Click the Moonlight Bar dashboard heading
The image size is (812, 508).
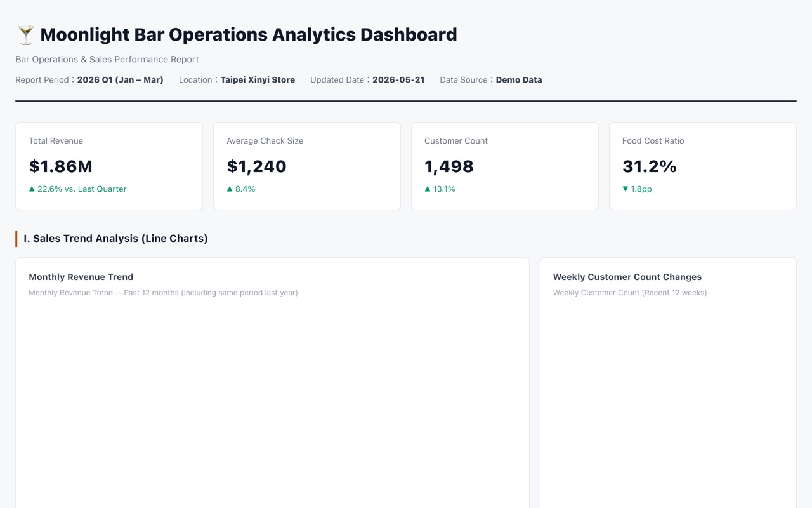(x=249, y=35)
